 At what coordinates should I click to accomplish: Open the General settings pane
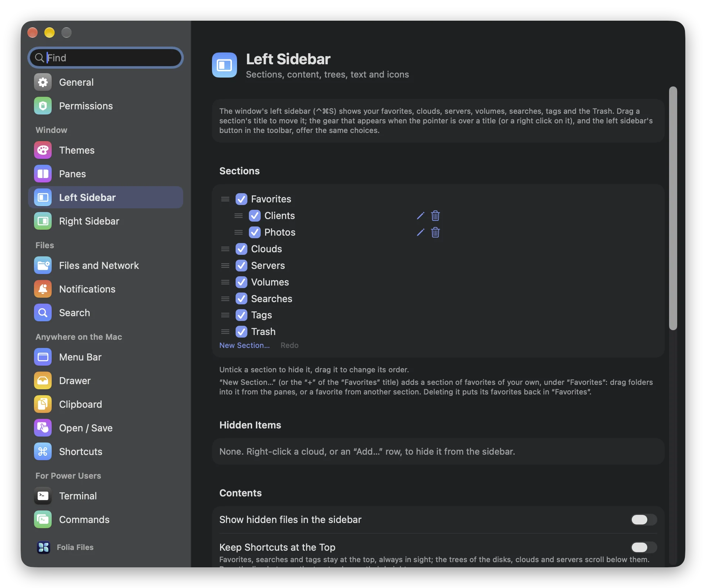pyautogui.click(x=105, y=82)
